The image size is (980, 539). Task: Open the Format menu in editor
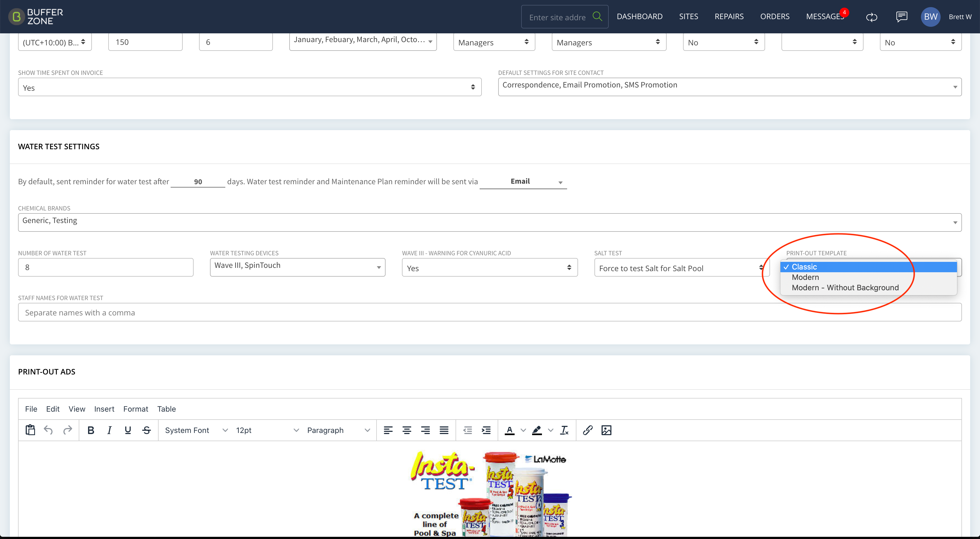tap(135, 409)
